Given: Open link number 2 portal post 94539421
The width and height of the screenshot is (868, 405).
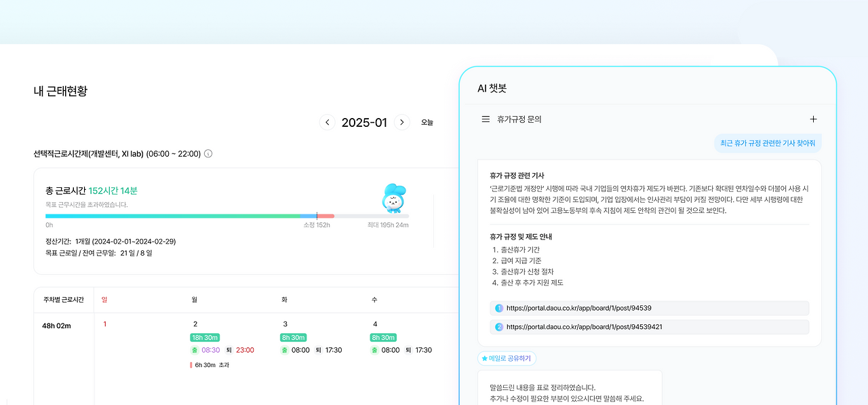Looking at the screenshot, I should click(x=649, y=327).
